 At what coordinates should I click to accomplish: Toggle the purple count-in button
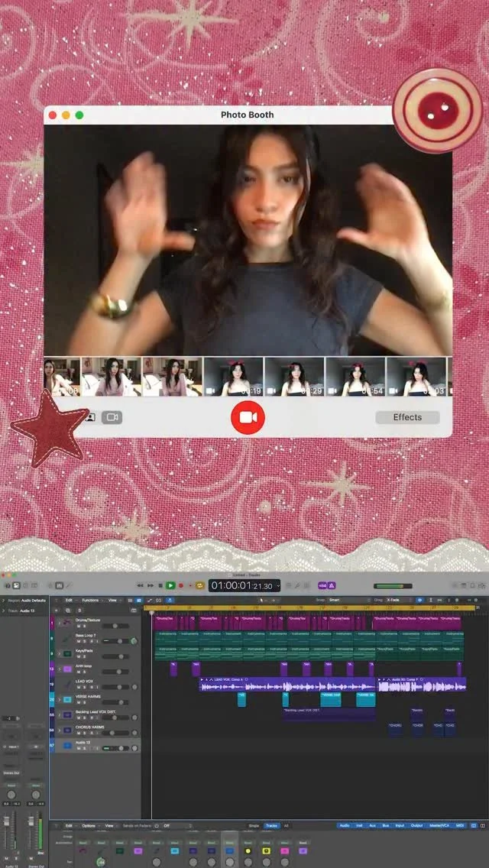pos(322,586)
